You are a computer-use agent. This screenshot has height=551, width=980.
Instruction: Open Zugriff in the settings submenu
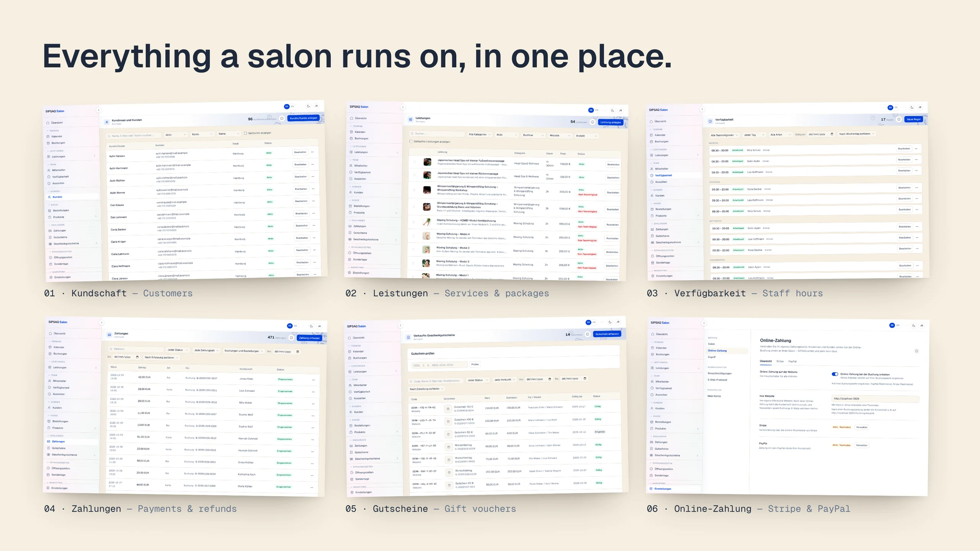coord(712,357)
